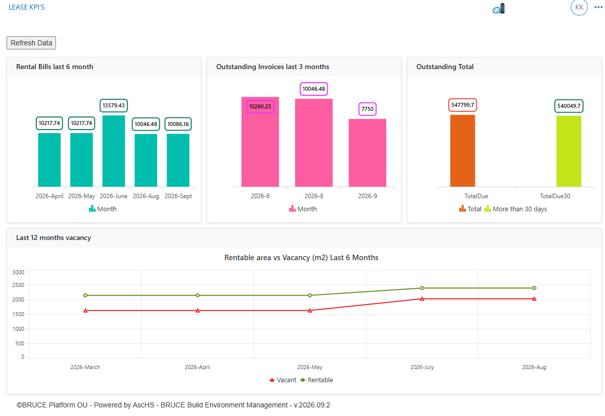This screenshot has width=605, height=416.
Task: Click the Vacant point at 2026-March
Action: click(x=85, y=310)
